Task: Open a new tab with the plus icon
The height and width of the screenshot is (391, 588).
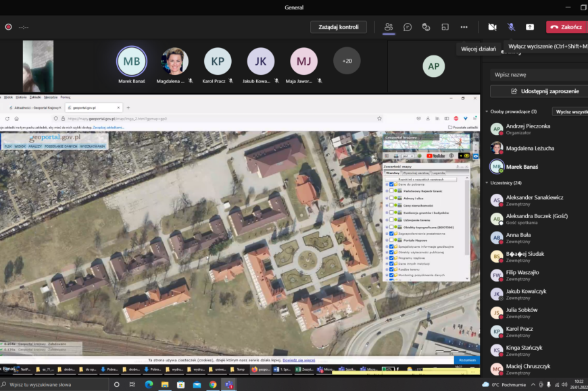Action: coord(128,108)
